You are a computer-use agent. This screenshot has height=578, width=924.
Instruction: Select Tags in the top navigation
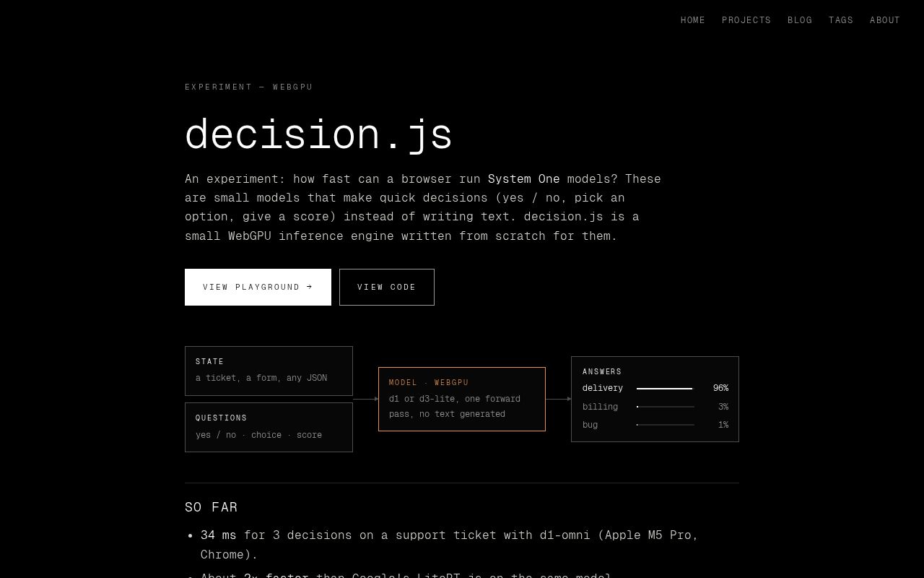tap(841, 20)
